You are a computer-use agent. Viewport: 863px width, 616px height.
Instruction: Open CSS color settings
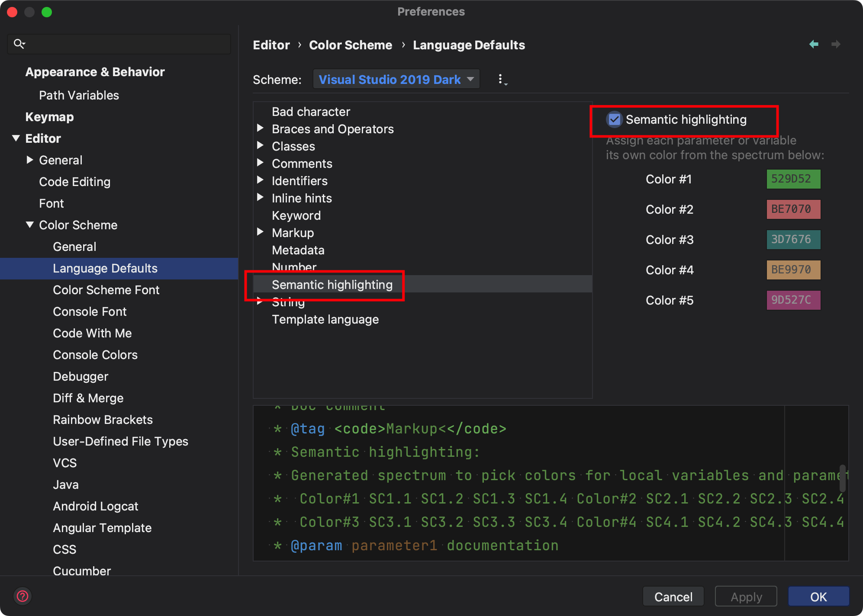tap(64, 549)
